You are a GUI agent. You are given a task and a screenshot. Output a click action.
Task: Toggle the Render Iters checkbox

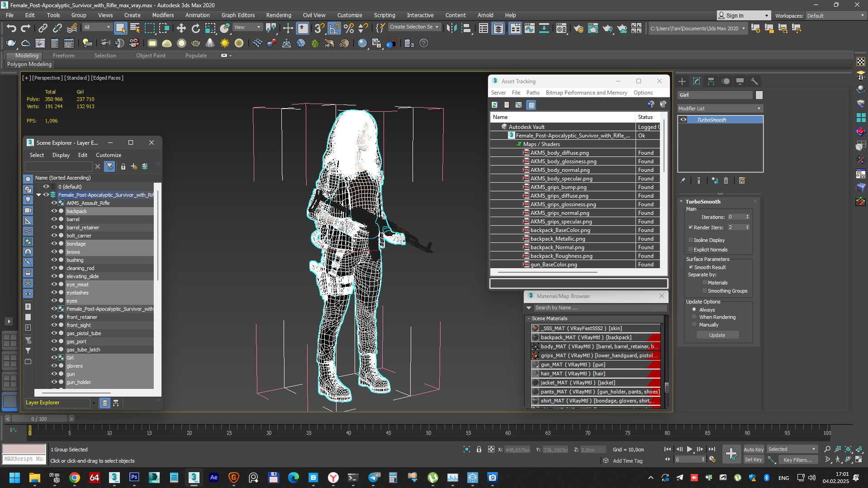pos(691,227)
